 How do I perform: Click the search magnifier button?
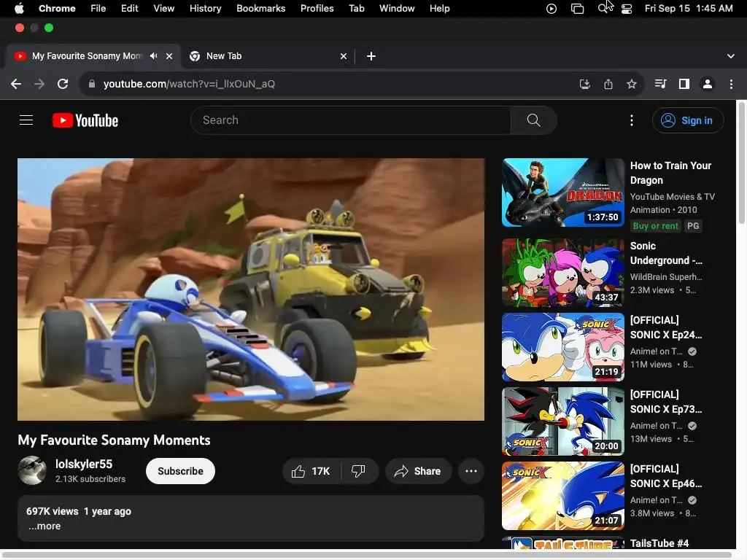pos(533,120)
